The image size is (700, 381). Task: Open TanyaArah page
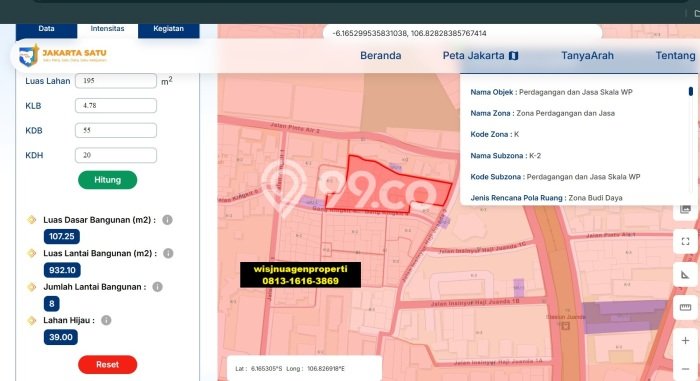pyautogui.click(x=587, y=56)
